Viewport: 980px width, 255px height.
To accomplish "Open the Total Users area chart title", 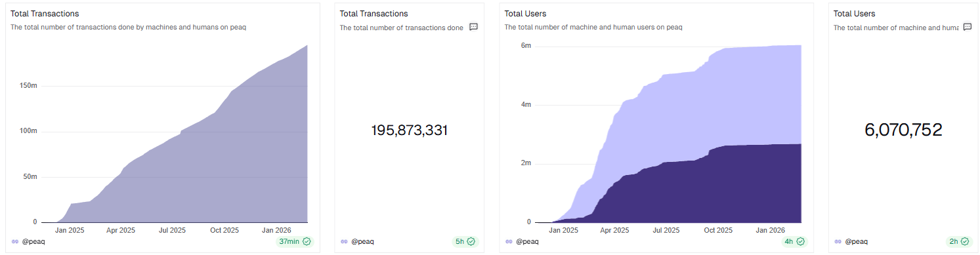I will (525, 13).
